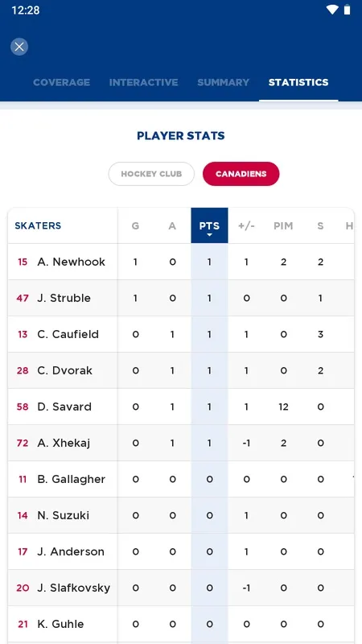The image size is (362, 644).
Task: Toggle PTS sort direction arrow
Action: click(209, 235)
